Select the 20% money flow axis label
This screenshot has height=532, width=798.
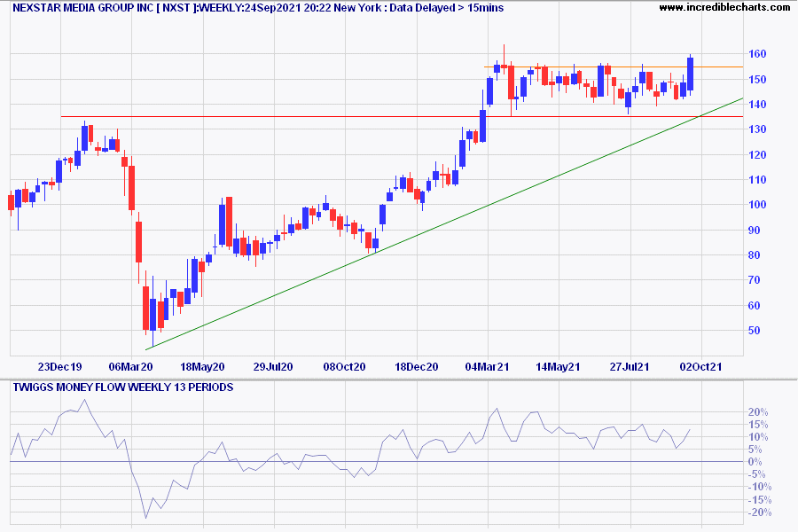click(x=758, y=412)
